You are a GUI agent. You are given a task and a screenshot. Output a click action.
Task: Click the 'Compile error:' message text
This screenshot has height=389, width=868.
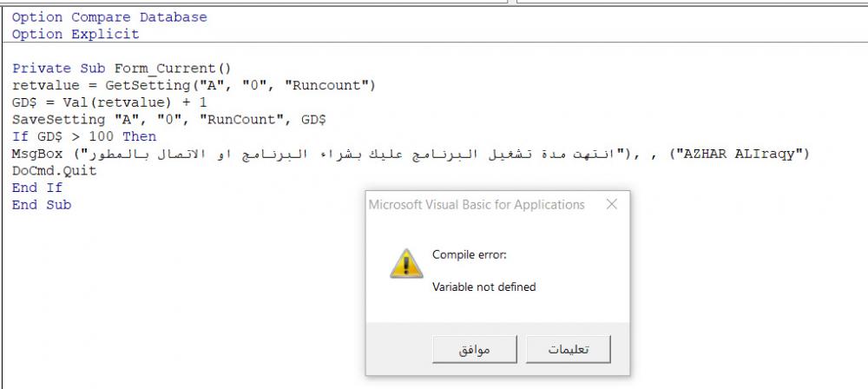coord(470,255)
